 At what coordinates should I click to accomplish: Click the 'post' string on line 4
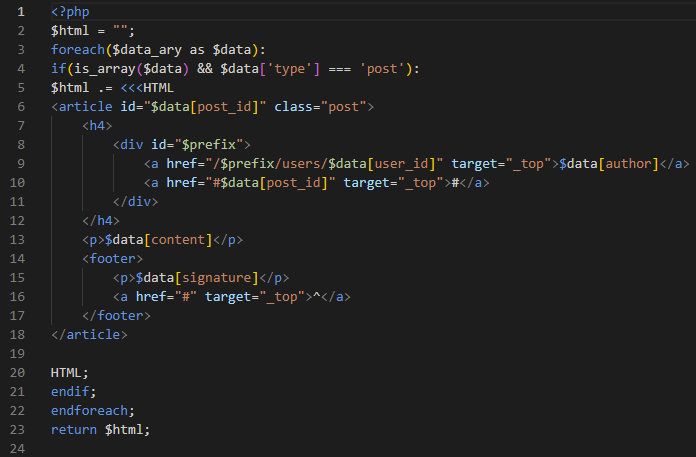pos(382,69)
